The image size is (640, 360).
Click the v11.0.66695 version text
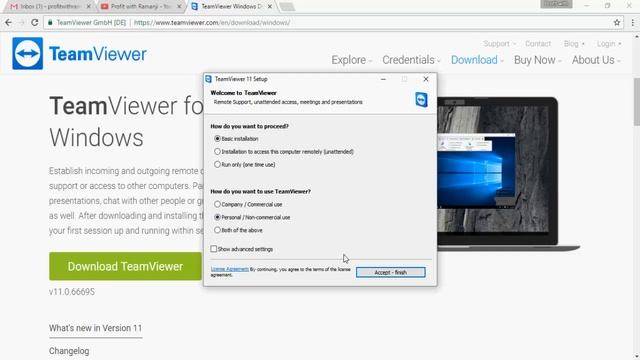coord(72,292)
